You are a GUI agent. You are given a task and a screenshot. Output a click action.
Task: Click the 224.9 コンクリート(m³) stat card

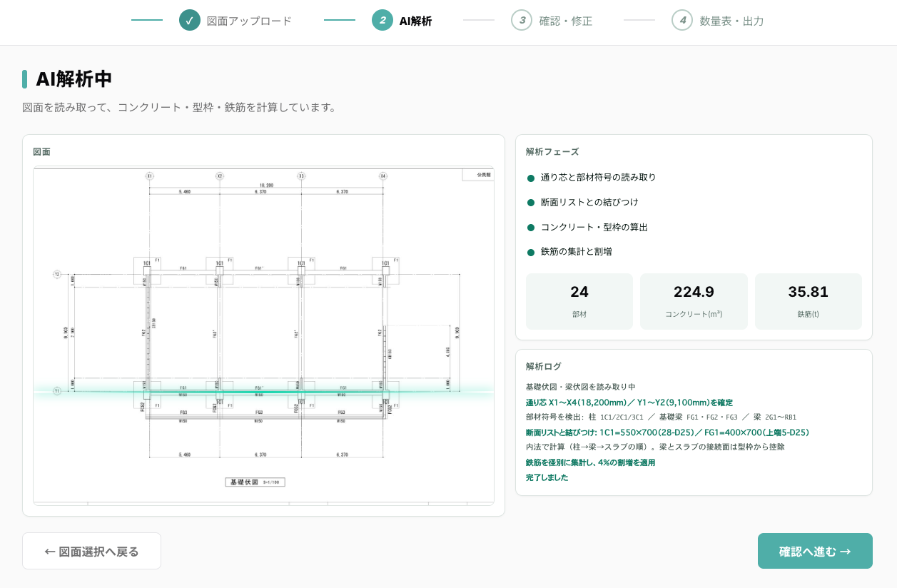(694, 301)
